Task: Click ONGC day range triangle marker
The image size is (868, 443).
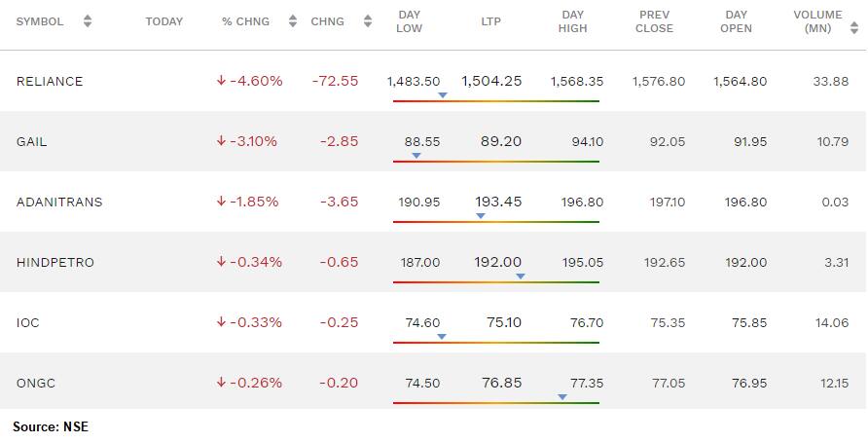Action: coord(562,397)
